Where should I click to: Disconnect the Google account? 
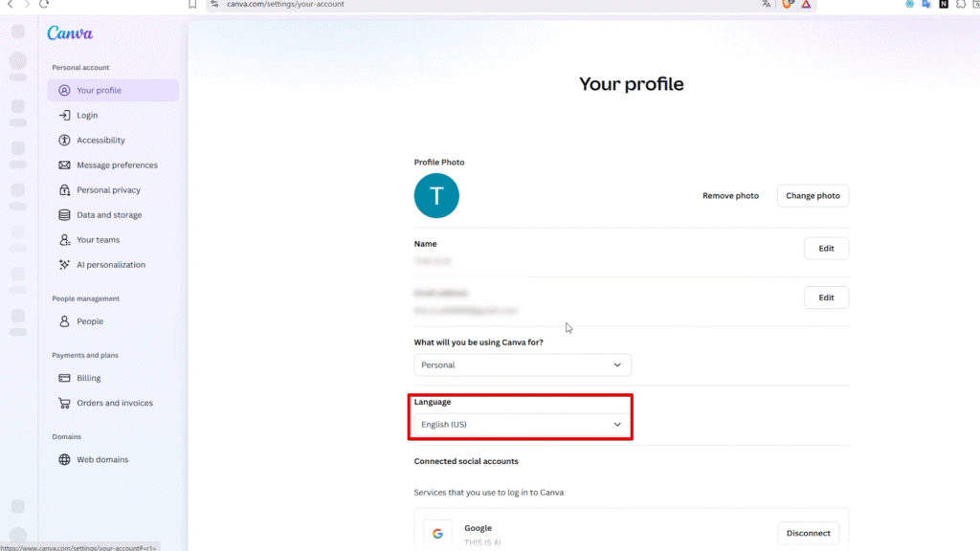coord(808,533)
